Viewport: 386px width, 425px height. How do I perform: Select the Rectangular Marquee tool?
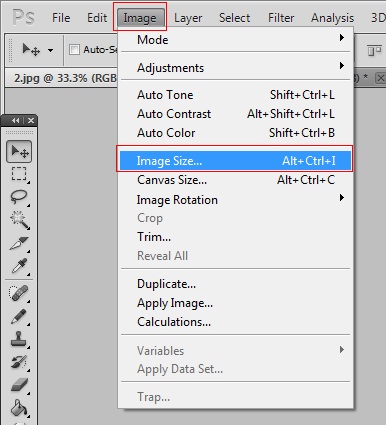coord(19,174)
